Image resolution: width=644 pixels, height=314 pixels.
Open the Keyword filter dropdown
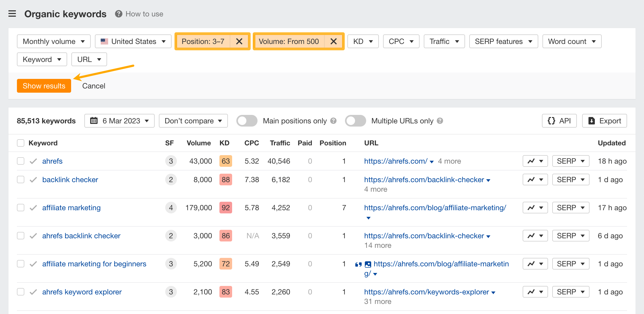click(42, 59)
